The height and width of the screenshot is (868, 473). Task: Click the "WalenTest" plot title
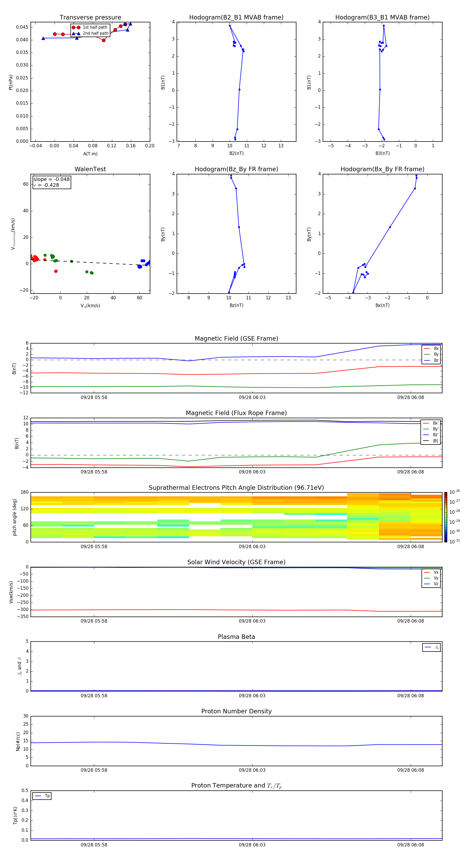click(x=90, y=169)
